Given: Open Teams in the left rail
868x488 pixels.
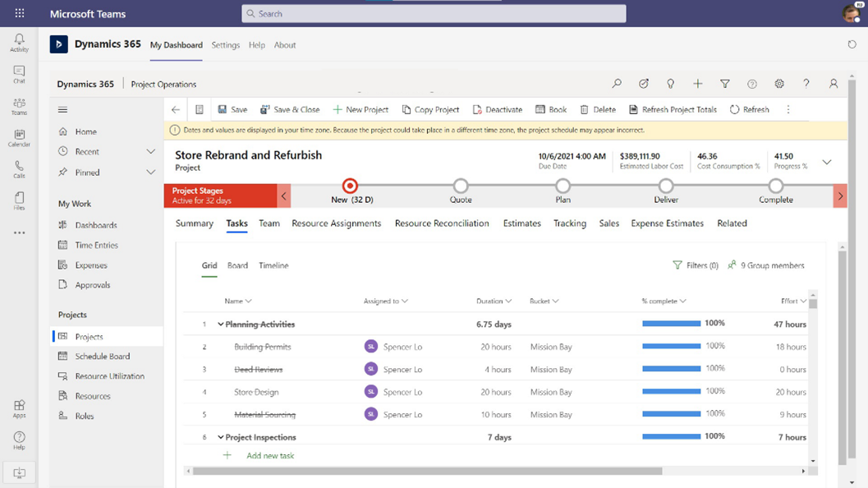Looking at the screenshot, I should tap(20, 106).
